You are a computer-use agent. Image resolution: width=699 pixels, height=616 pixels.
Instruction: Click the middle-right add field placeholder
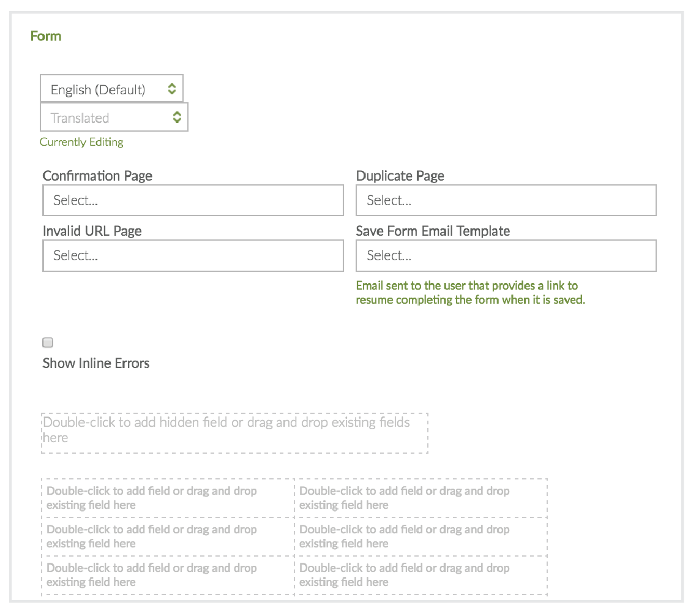[x=421, y=536]
